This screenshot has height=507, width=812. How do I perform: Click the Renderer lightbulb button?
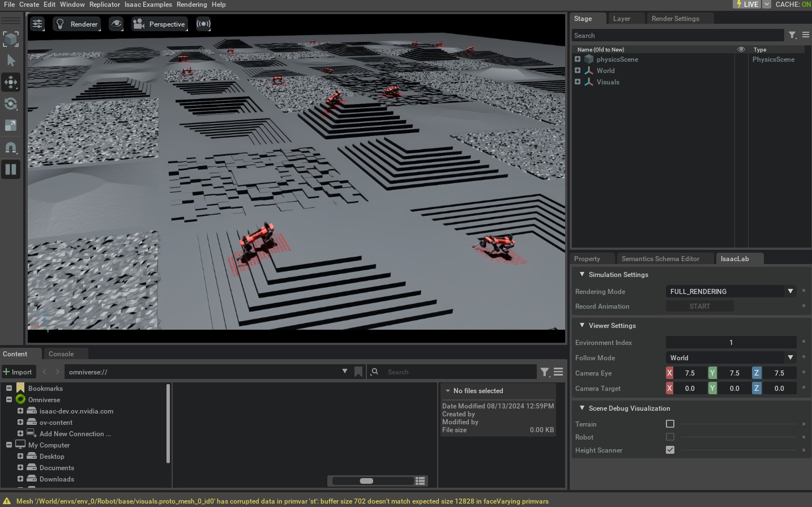(76, 24)
